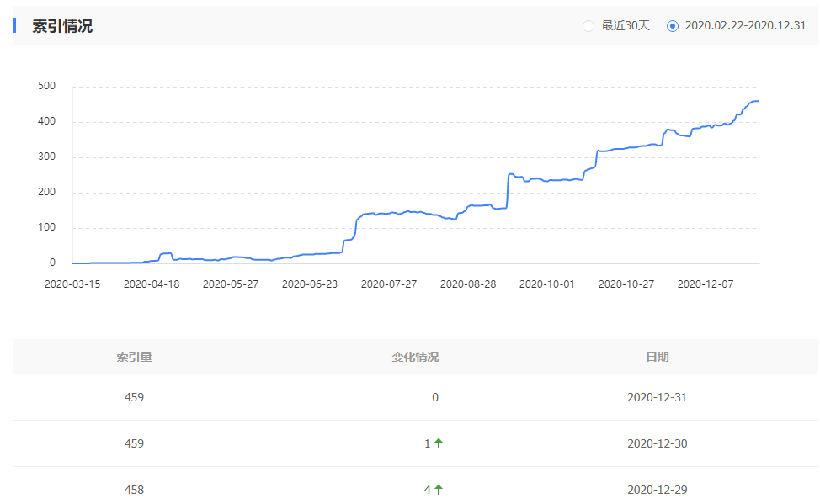Click index value 458 in the table

pyautogui.click(x=134, y=490)
